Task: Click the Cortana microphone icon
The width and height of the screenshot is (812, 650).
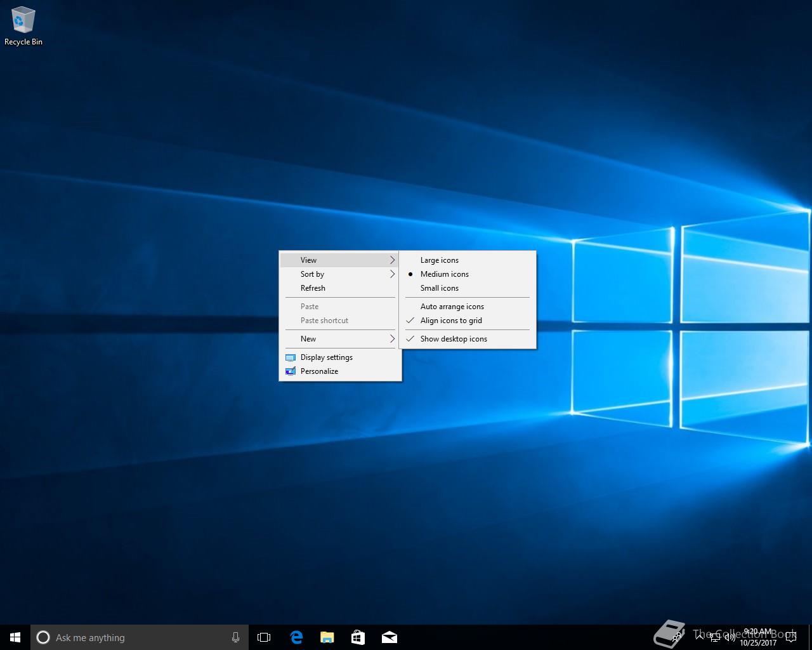Action: pos(235,637)
